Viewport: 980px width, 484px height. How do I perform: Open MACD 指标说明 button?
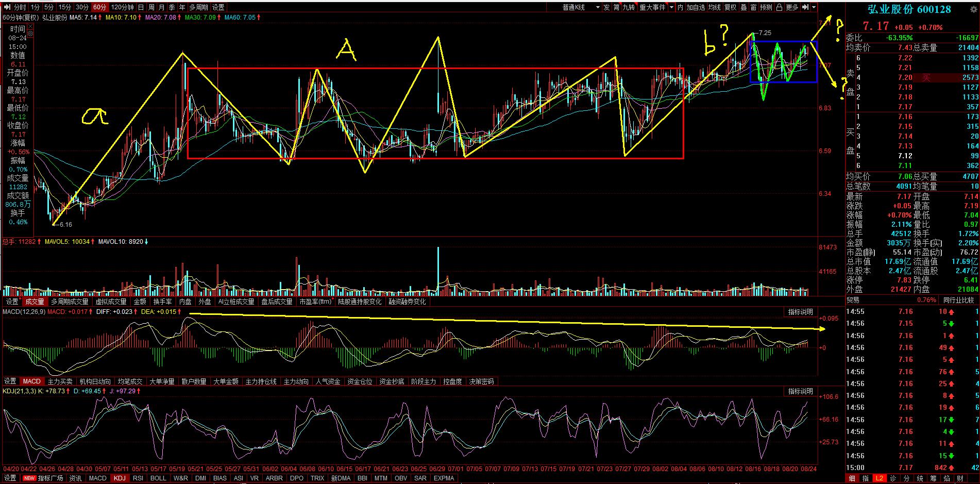click(800, 312)
